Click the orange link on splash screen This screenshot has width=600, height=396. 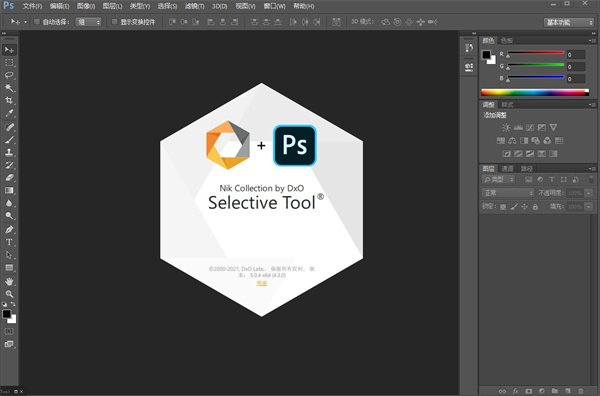tap(262, 283)
